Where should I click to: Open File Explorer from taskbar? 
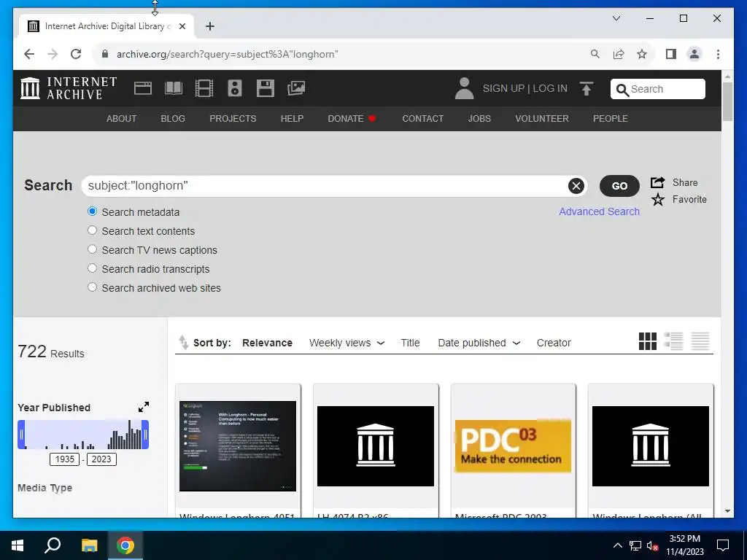coord(89,545)
